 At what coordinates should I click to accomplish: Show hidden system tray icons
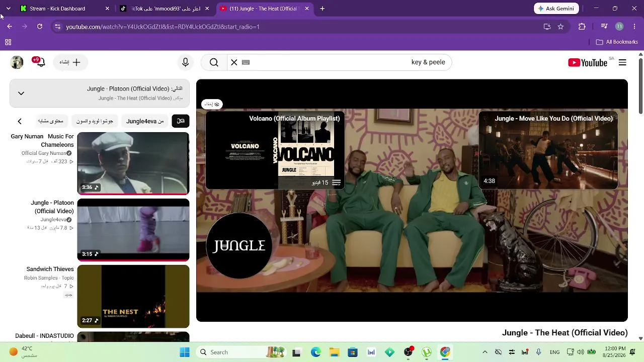[485, 352]
